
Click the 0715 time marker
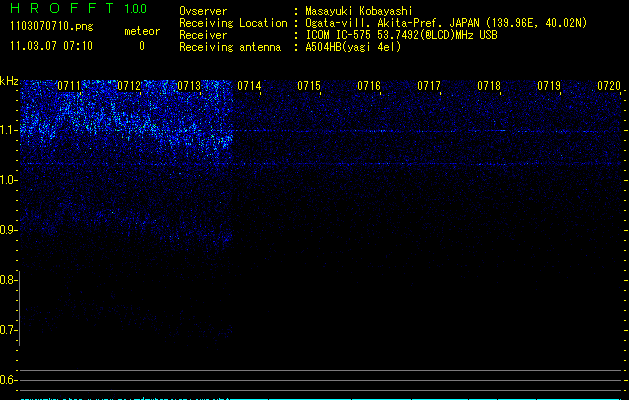[309, 86]
